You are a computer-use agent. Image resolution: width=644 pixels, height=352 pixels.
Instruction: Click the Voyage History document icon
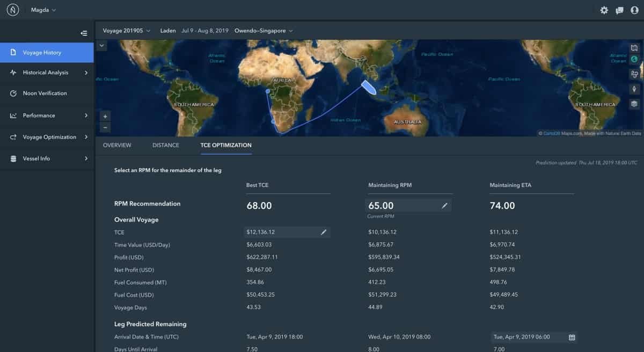[x=13, y=53]
